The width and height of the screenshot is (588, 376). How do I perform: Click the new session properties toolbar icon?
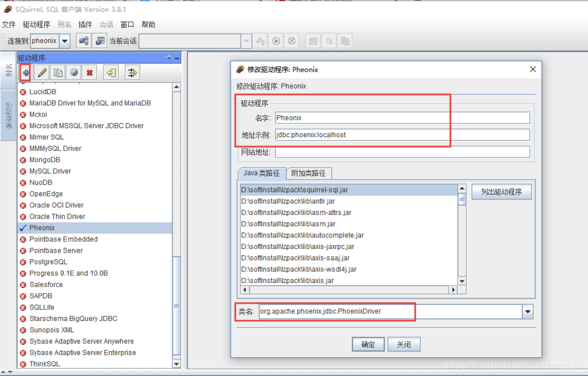click(100, 41)
